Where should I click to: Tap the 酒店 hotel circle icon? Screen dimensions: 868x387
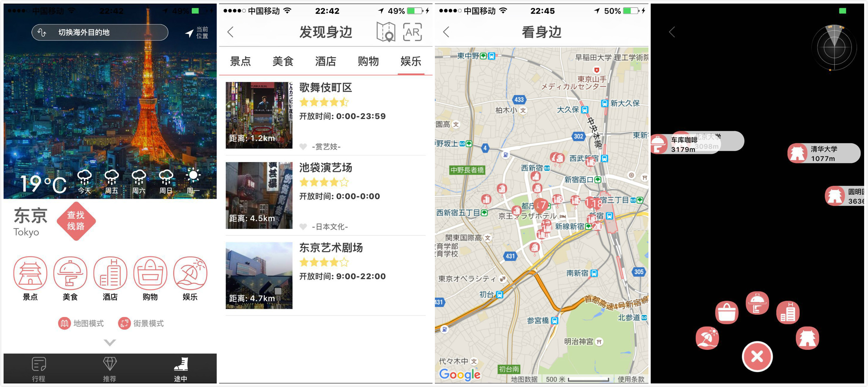coord(110,273)
